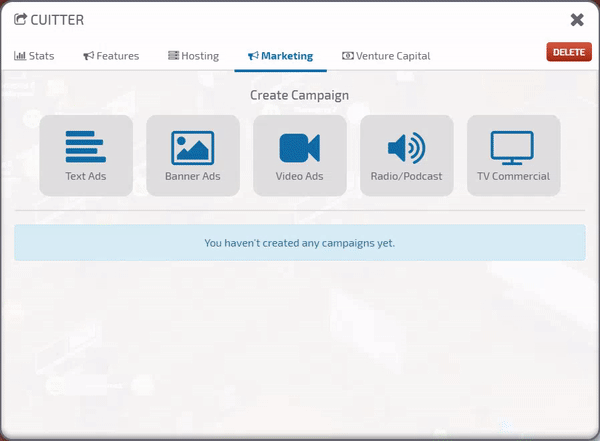The image size is (600, 441).
Task: Click the "Radio/Podcast" caption text
Action: [x=406, y=176]
